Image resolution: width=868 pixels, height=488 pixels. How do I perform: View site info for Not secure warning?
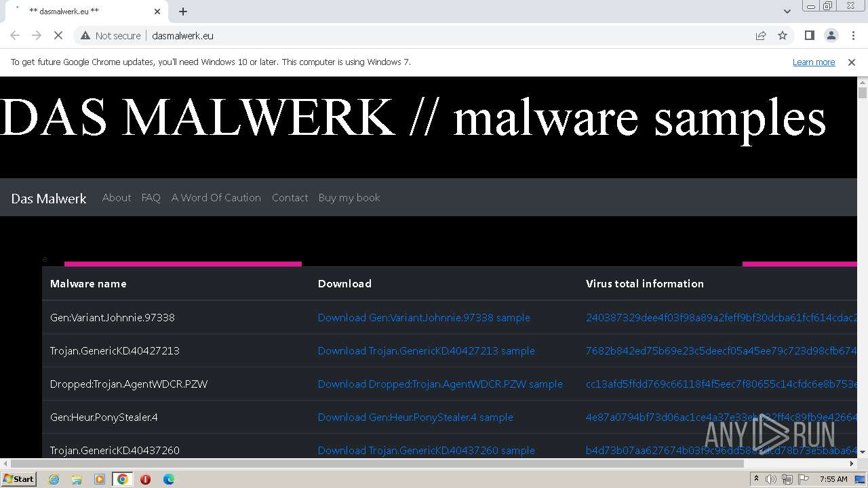tap(111, 35)
